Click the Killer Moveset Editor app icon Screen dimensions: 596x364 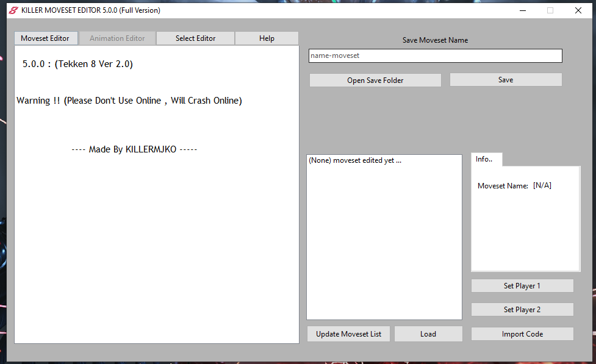13,10
